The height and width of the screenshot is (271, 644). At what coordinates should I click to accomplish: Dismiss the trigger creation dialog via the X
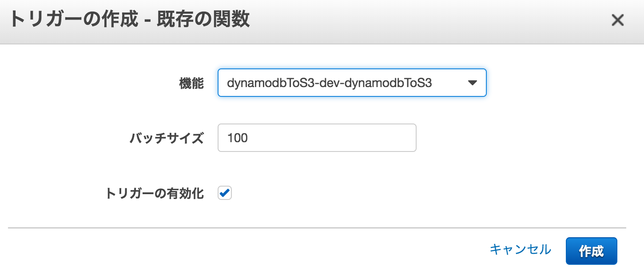[x=617, y=20]
